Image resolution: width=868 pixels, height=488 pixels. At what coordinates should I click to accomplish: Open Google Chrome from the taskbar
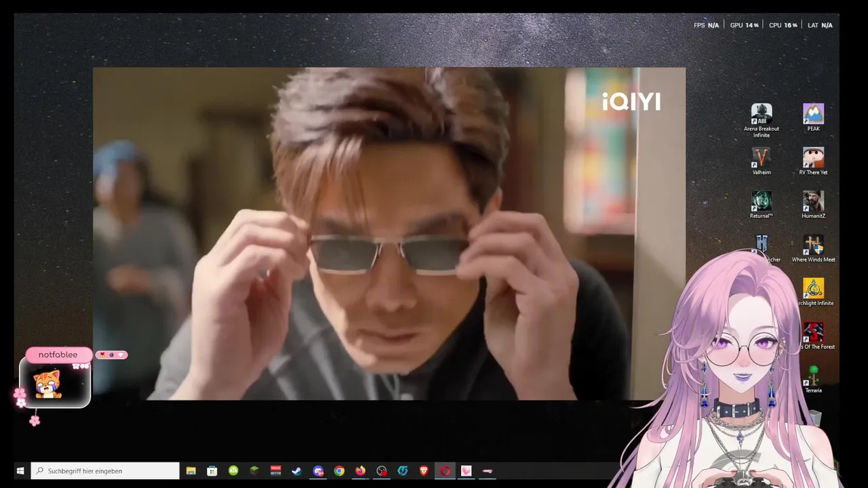click(339, 470)
